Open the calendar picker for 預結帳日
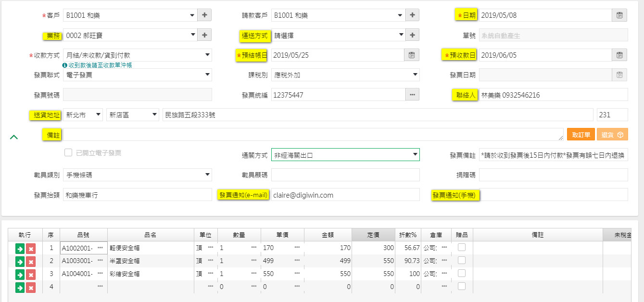 412,55
